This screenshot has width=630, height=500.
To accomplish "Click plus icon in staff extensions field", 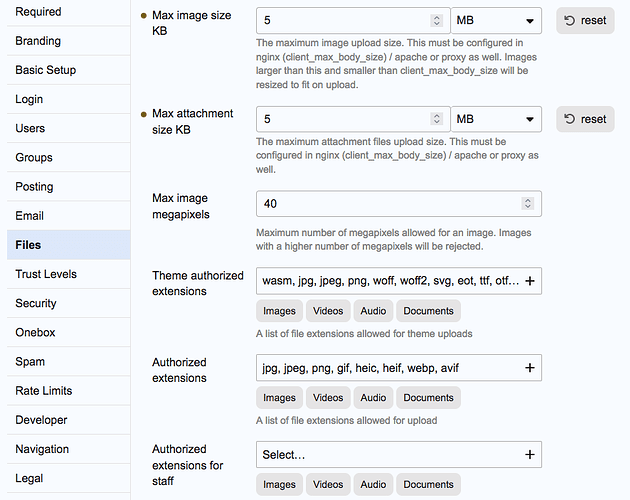I will pos(530,455).
